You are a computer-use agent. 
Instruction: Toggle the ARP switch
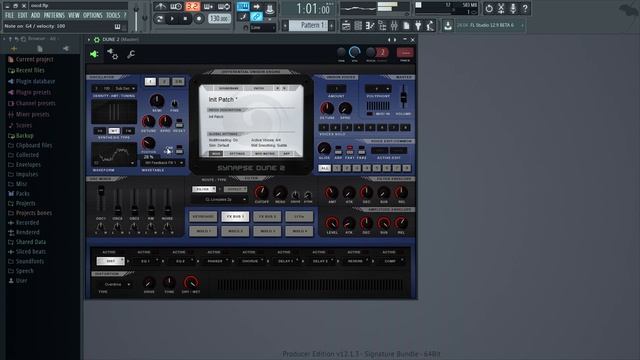pos(338,149)
